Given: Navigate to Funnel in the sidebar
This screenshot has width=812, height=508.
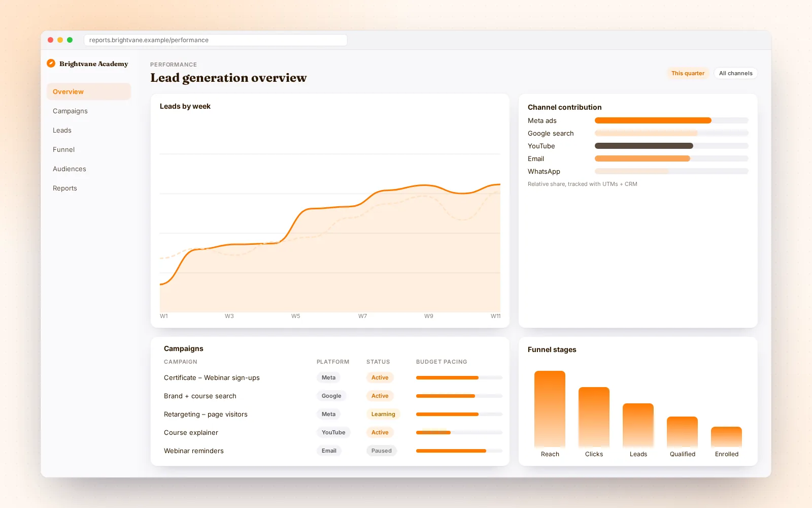Looking at the screenshot, I should (x=89, y=149).
